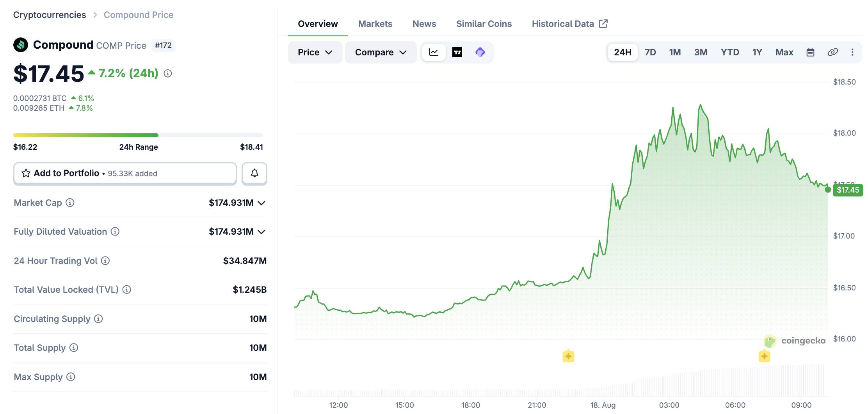Image resolution: width=868 pixels, height=414 pixels.
Task: Show the Total Value Locked info icon
Action: point(127,290)
